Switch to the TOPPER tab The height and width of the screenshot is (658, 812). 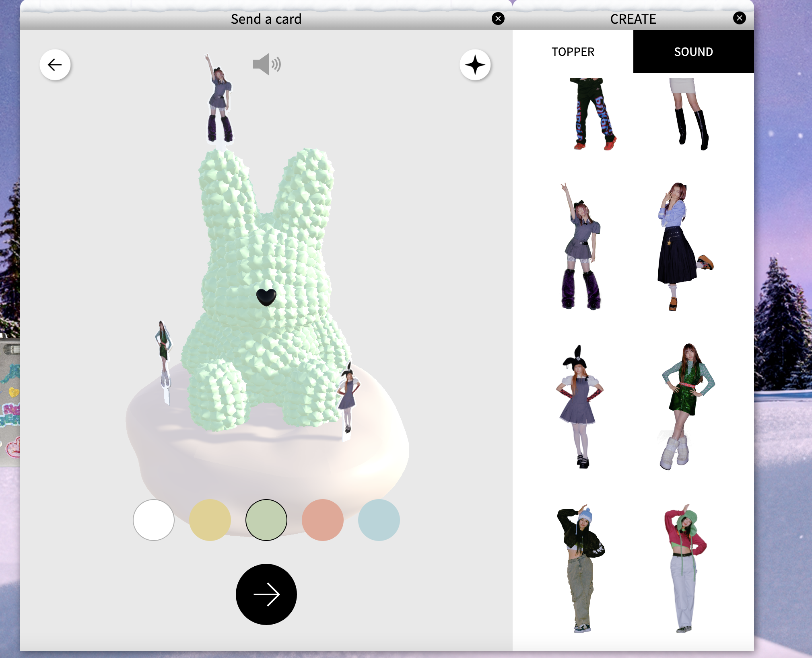click(x=573, y=51)
